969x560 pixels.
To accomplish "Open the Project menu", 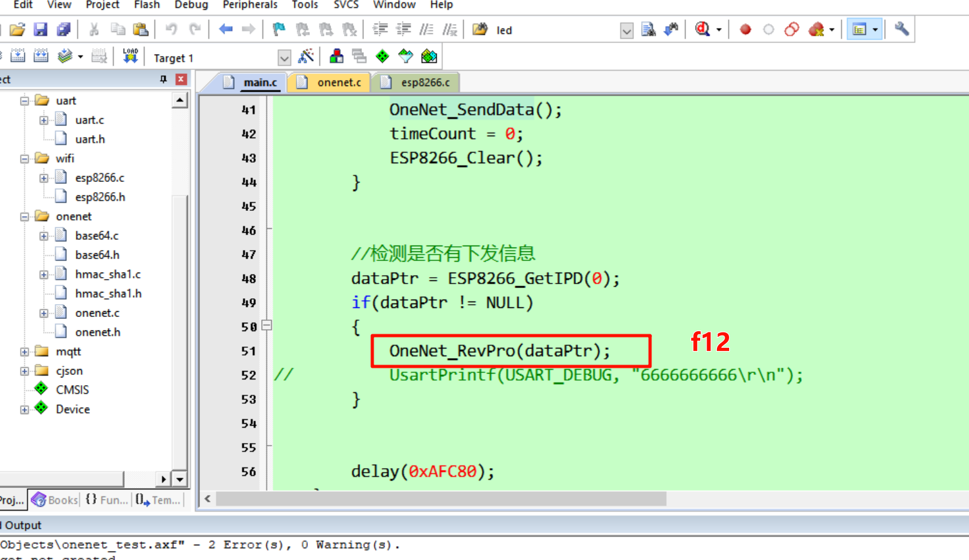I will 102,5.
